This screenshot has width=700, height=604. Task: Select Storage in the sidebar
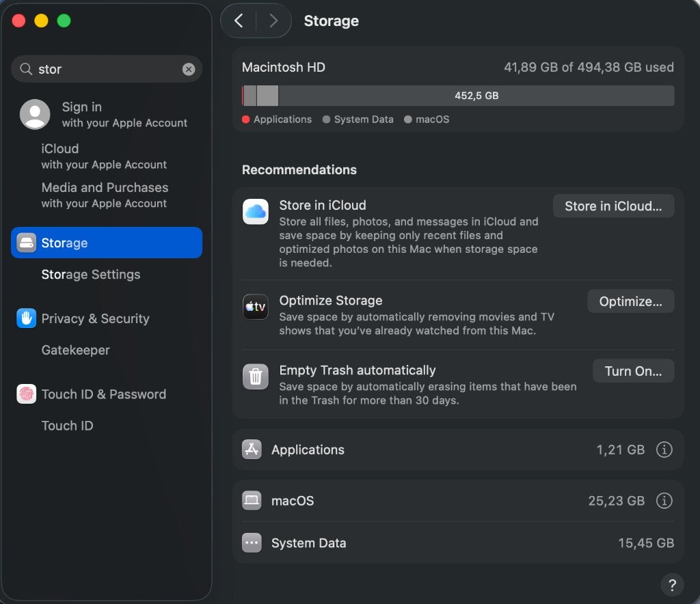[107, 243]
